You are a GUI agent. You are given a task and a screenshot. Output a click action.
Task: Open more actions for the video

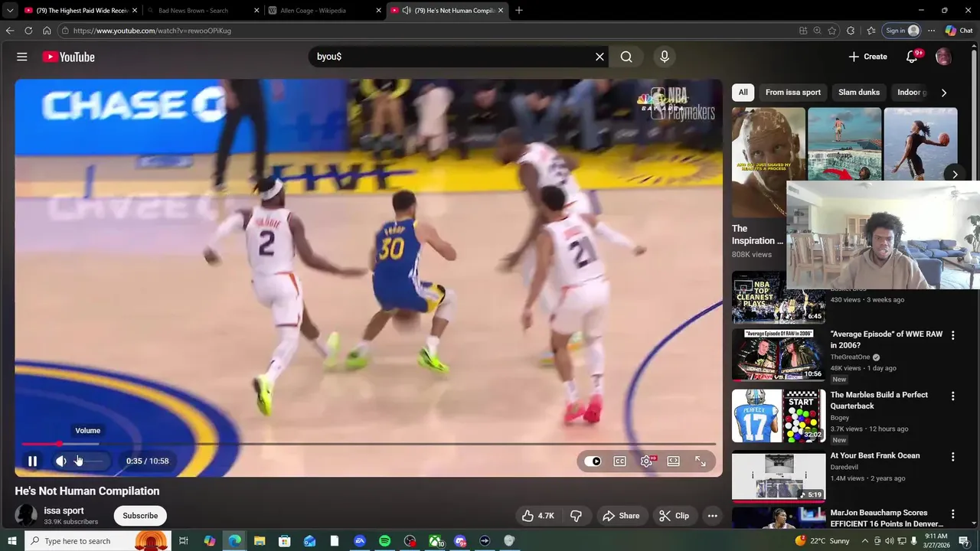[x=712, y=516]
